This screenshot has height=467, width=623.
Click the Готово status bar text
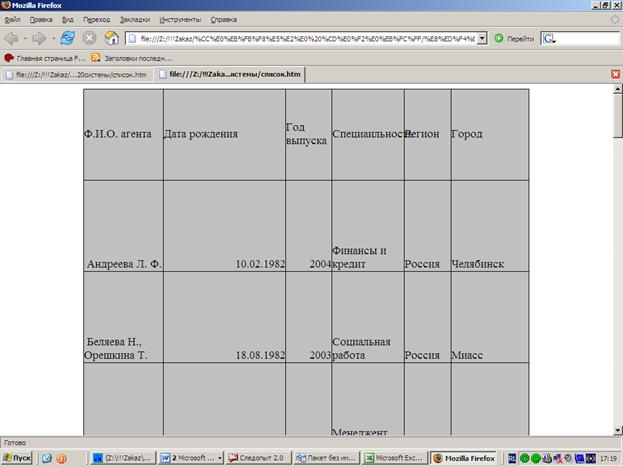pos(15,442)
